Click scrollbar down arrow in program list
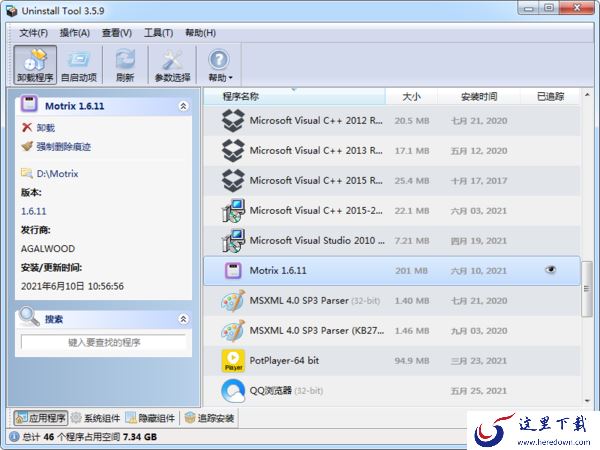Viewport: 600px width, 450px height. point(587,401)
